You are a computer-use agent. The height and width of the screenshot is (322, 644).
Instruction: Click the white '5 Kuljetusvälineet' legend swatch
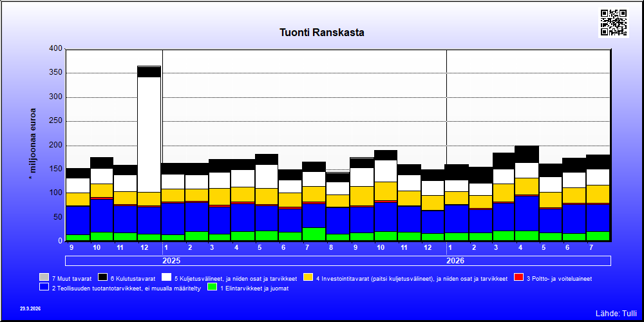click(x=167, y=277)
